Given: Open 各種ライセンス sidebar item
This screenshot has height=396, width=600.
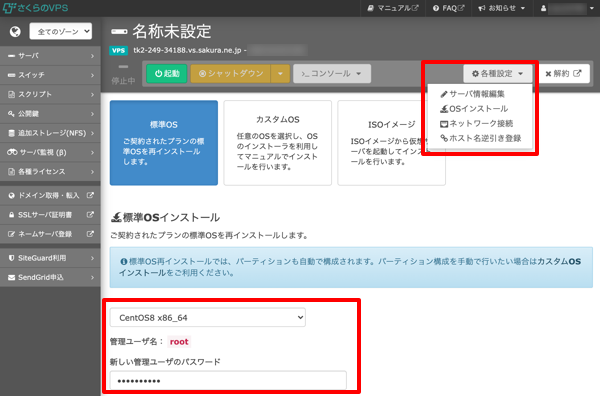Looking at the screenshot, I should coord(50,172).
